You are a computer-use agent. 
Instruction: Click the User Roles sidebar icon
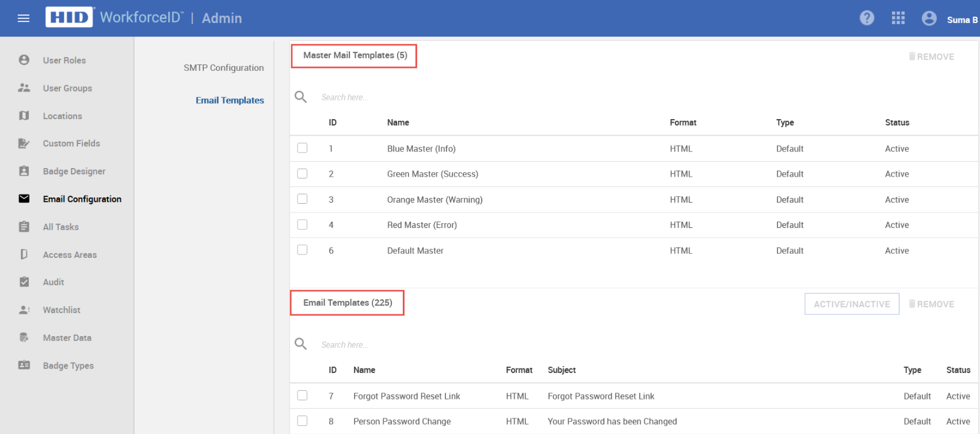pyautogui.click(x=24, y=60)
